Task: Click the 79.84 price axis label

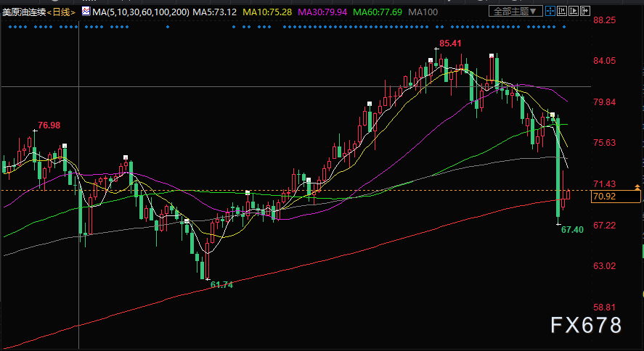Action: click(x=605, y=102)
